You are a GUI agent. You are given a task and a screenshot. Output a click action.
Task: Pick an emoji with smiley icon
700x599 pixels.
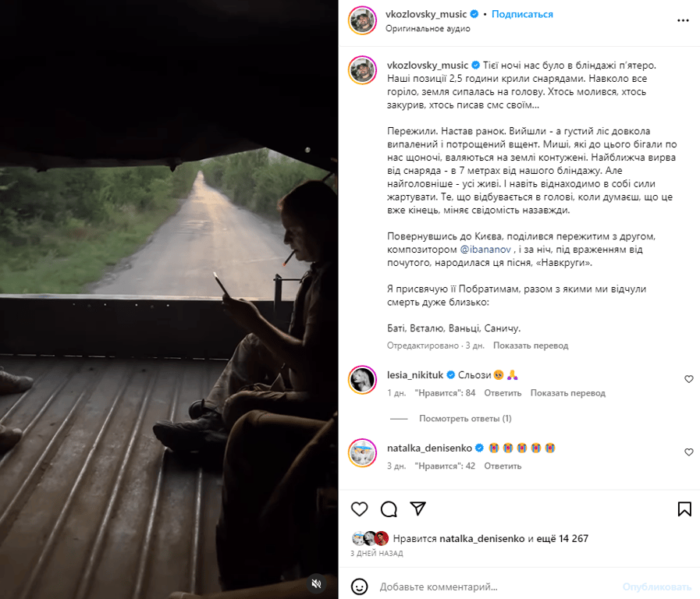click(x=360, y=587)
